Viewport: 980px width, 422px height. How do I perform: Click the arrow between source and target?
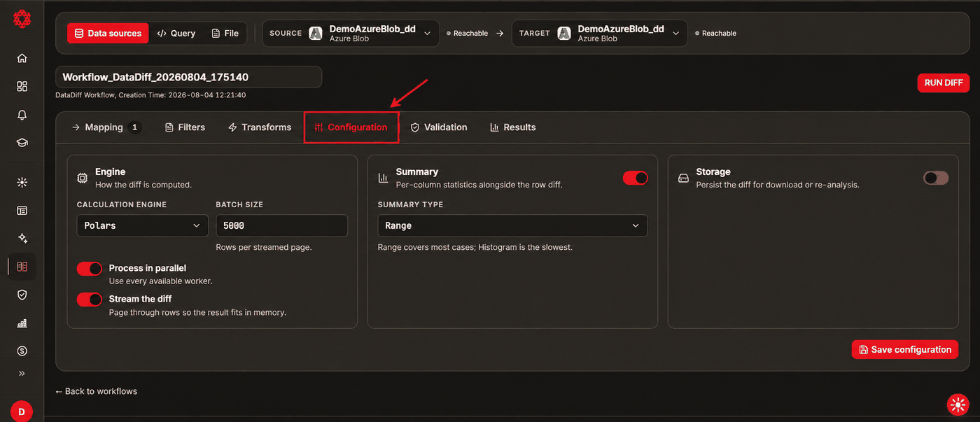(x=500, y=34)
